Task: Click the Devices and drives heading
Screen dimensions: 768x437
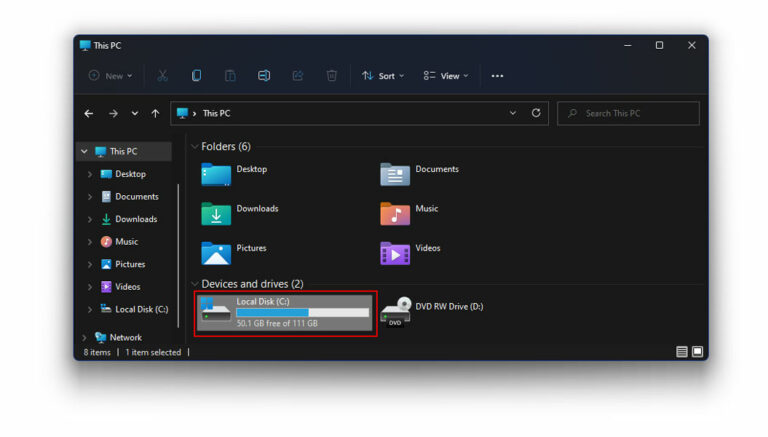Action: [x=252, y=284]
